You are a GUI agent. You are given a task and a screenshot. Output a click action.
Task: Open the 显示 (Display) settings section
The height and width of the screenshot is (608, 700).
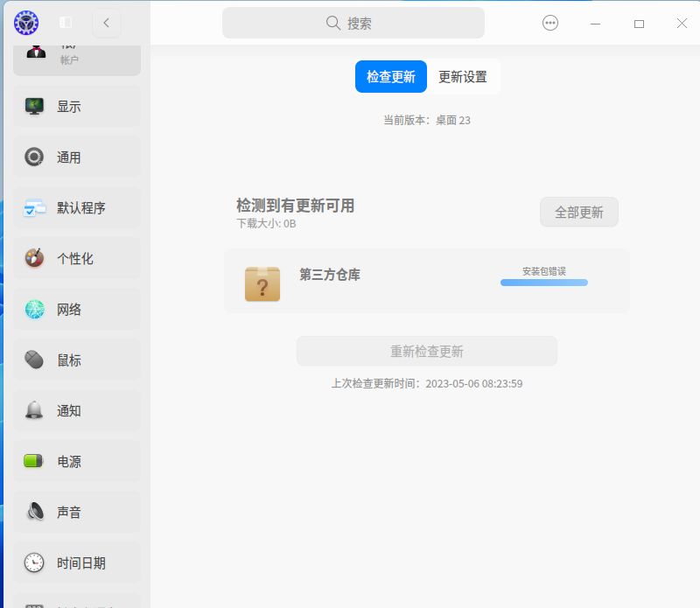[76, 106]
